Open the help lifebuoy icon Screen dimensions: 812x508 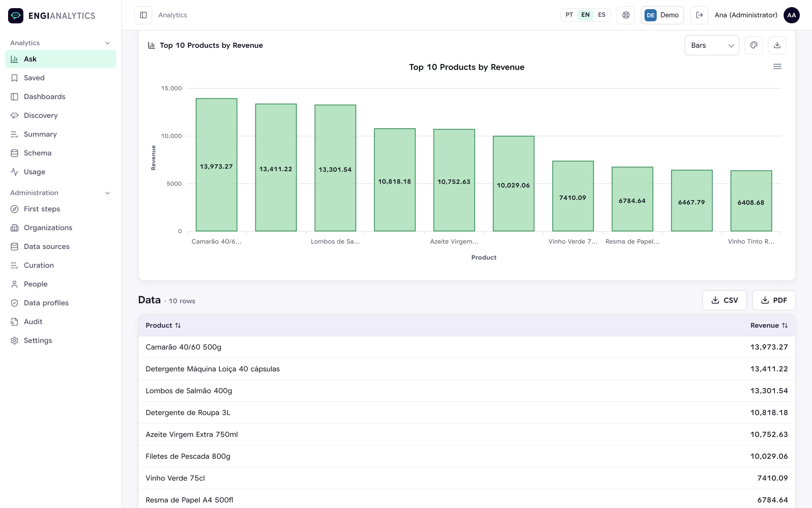click(626, 15)
